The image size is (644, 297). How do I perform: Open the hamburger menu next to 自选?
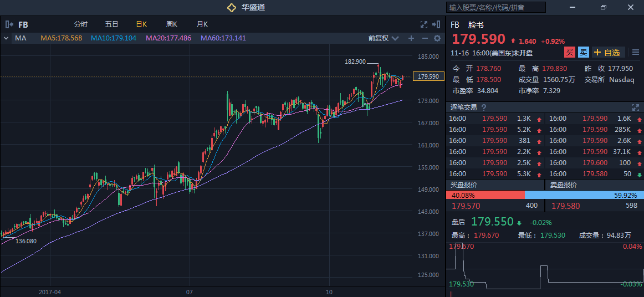click(x=635, y=53)
